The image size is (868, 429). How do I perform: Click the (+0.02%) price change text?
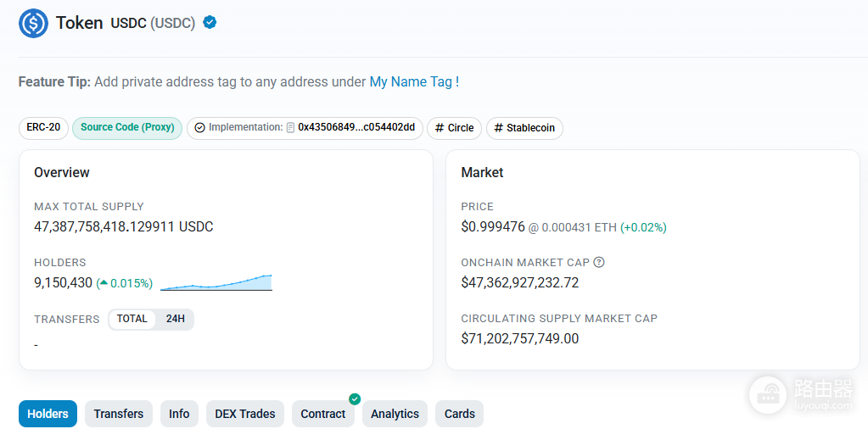coord(643,227)
